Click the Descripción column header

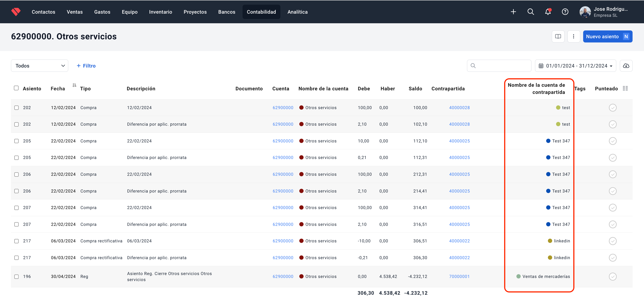click(141, 89)
